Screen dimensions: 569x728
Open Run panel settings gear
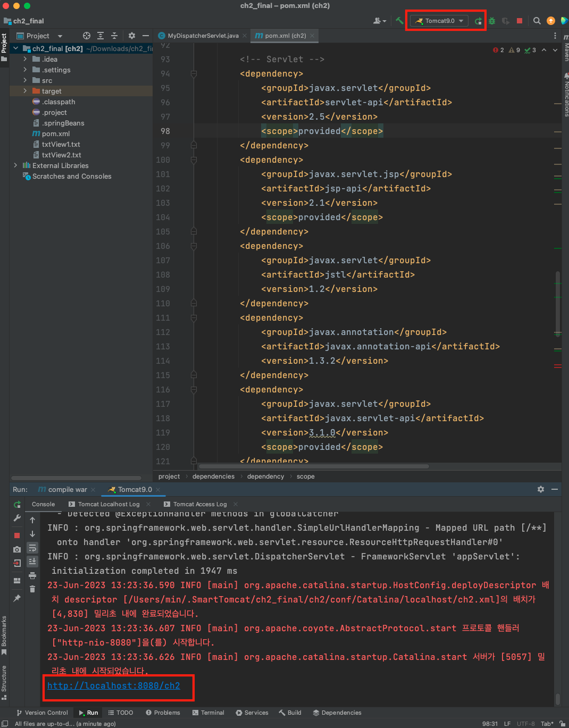[541, 489]
